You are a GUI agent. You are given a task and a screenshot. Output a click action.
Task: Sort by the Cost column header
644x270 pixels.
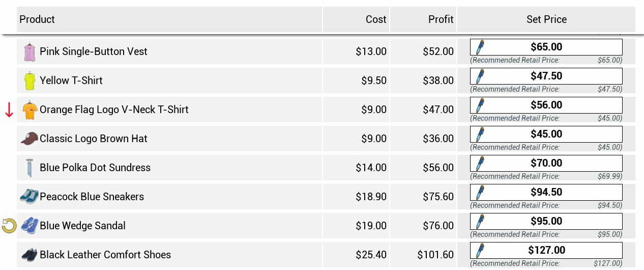(356, 19)
